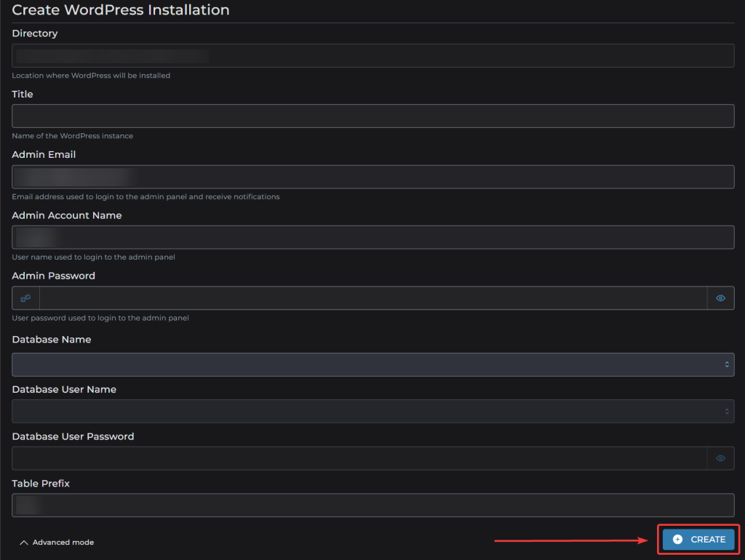
Task: Click the Admin Password label
Action: (x=53, y=276)
